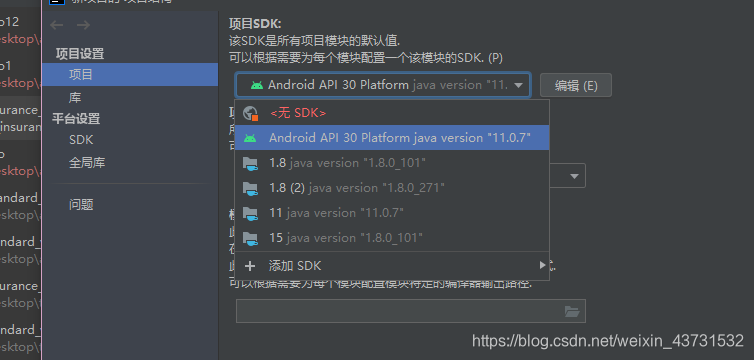Click the JDK folder icon for 1.8 (2)
Viewport: 754px width, 360px height.
[x=250, y=188]
